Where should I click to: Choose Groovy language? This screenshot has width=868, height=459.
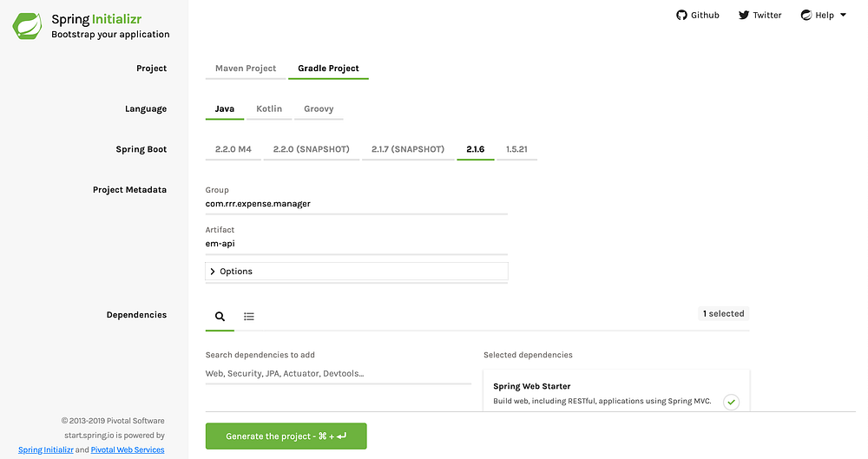[x=319, y=108]
